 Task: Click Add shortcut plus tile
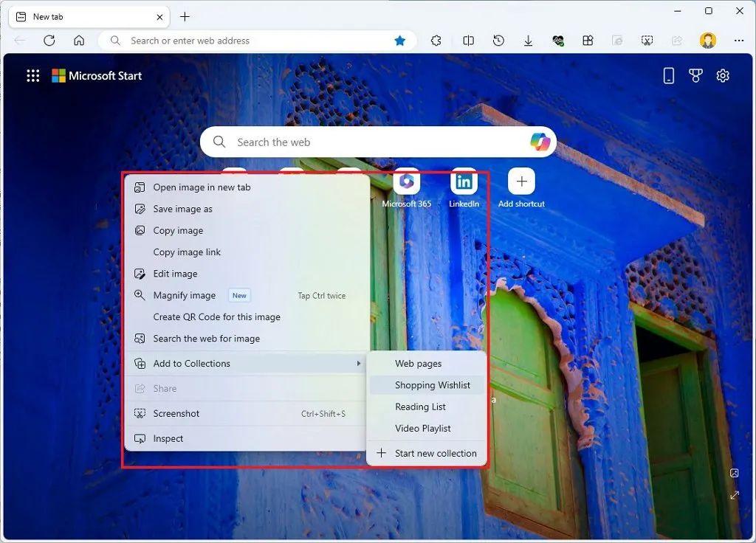pyautogui.click(x=521, y=182)
